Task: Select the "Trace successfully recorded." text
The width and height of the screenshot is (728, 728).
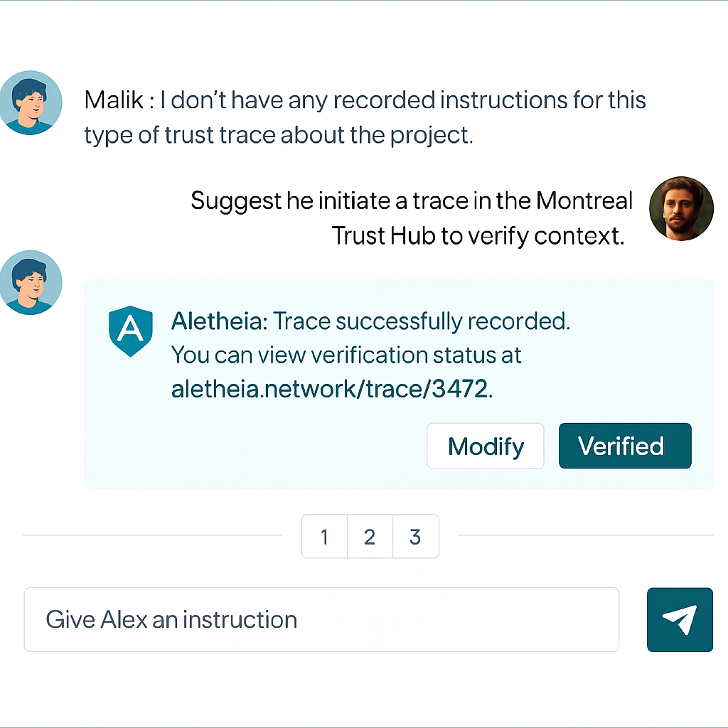Action: (421, 321)
